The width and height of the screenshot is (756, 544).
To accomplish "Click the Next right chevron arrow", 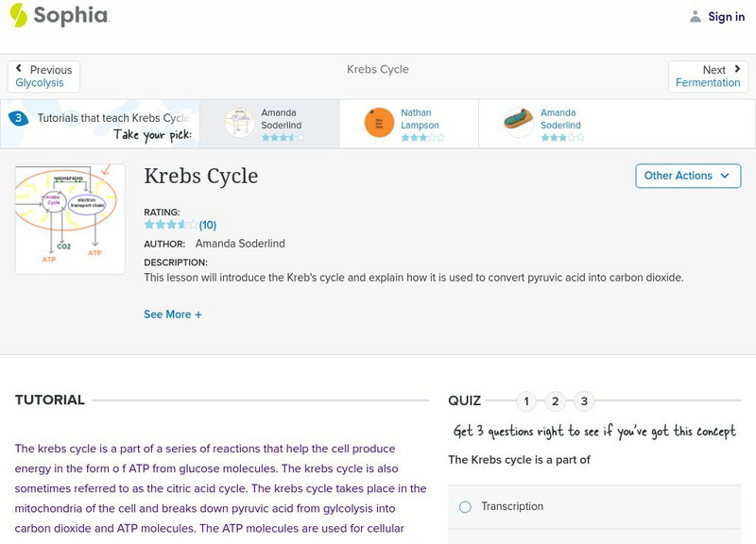I will tap(737, 69).
